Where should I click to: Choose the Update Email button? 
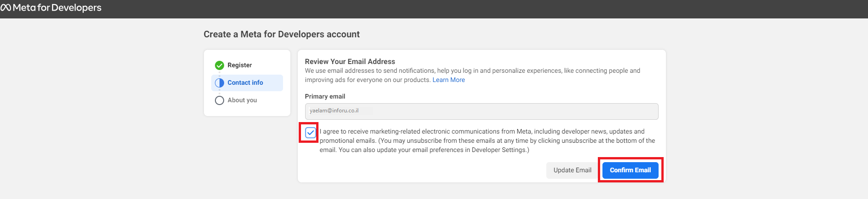click(x=572, y=170)
